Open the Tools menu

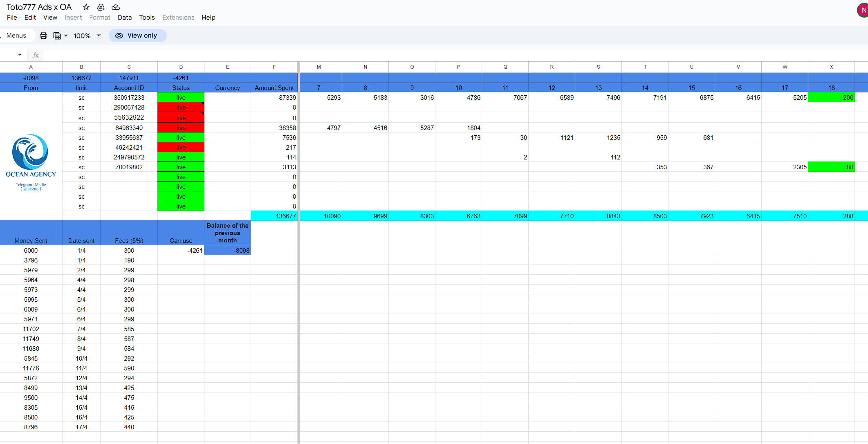click(x=147, y=17)
